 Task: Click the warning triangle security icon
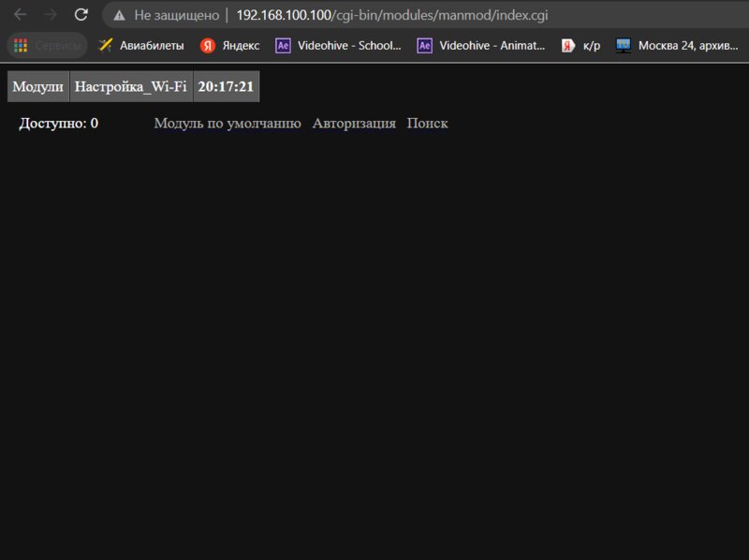[x=119, y=16]
